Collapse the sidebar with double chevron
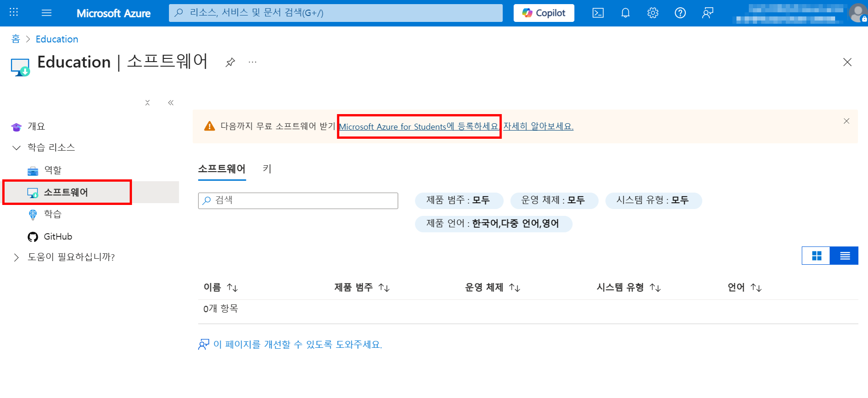 171,103
